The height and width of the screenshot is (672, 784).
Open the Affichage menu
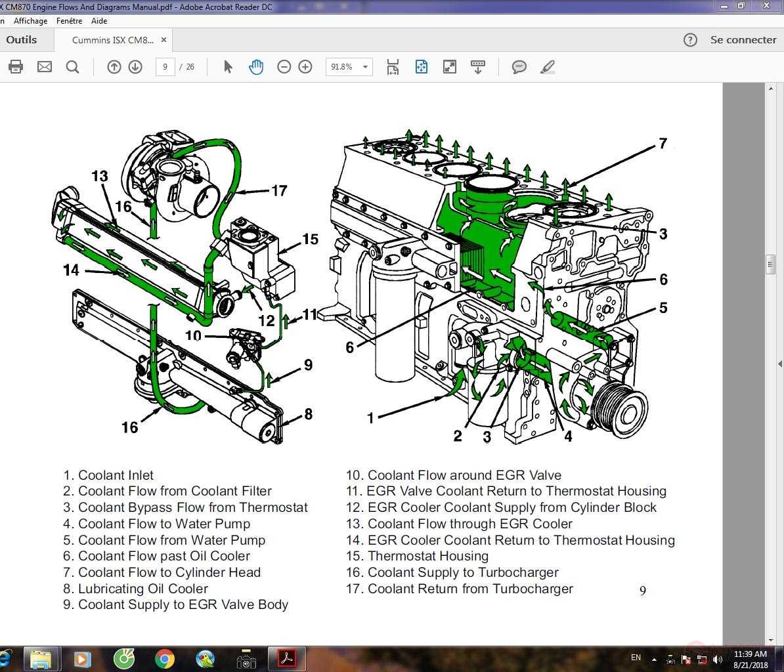point(31,20)
